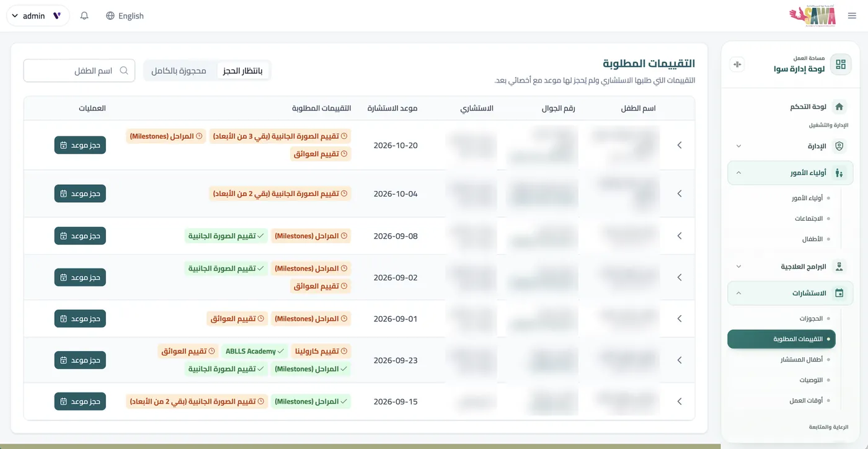Click the workspace grid icon
Image resolution: width=868 pixels, height=449 pixels.
[841, 64]
